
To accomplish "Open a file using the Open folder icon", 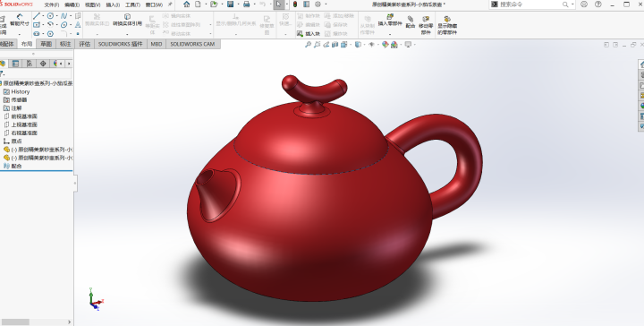I will tap(214, 4).
